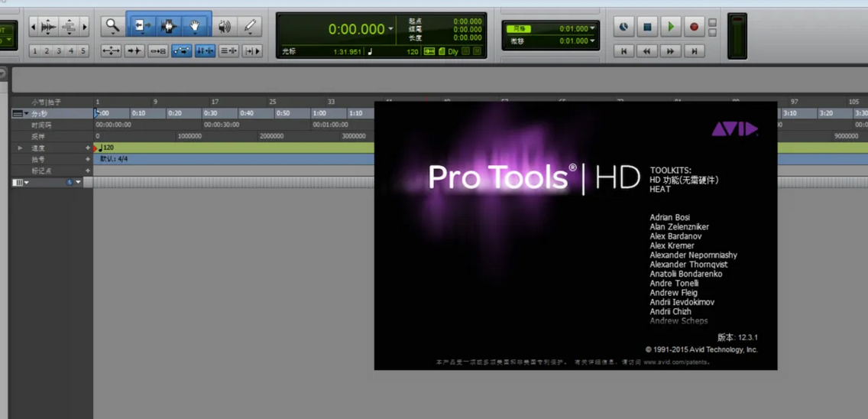This screenshot has height=419, width=868.
Task: Click the main counter 0:00.000 display
Action: [x=357, y=29]
